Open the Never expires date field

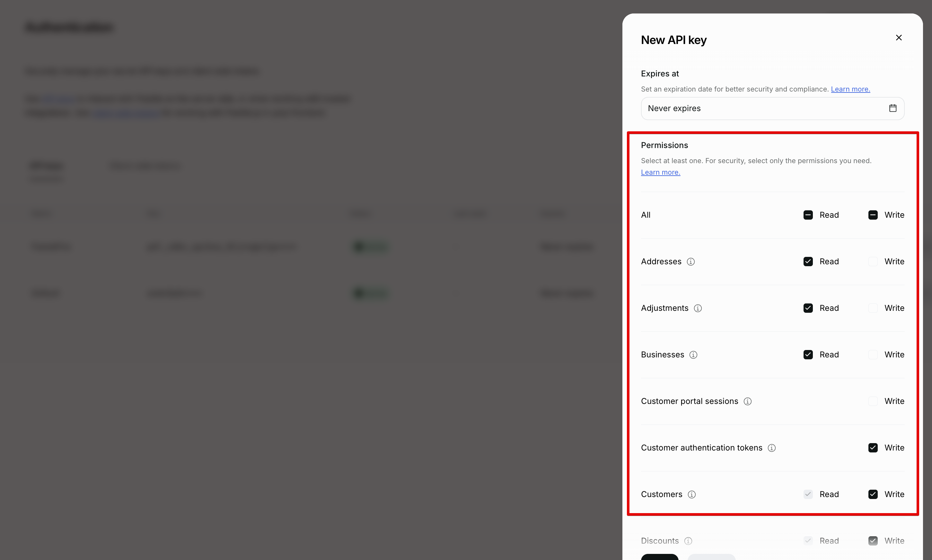click(762, 108)
